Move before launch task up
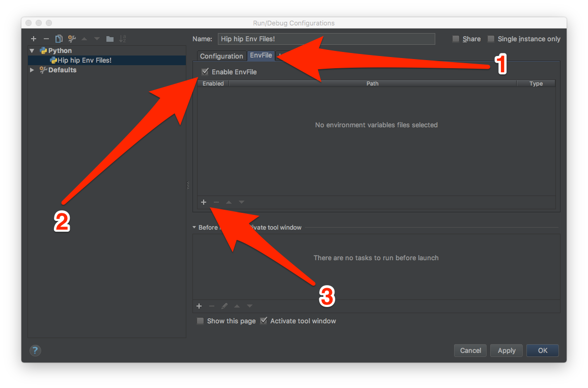Screen dimensions: 588x388 (x=237, y=306)
